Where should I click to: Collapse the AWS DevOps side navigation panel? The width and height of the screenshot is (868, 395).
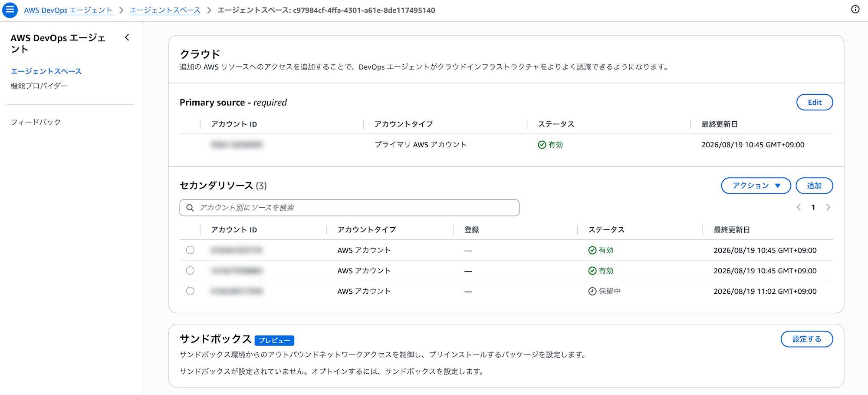[127, 38]
